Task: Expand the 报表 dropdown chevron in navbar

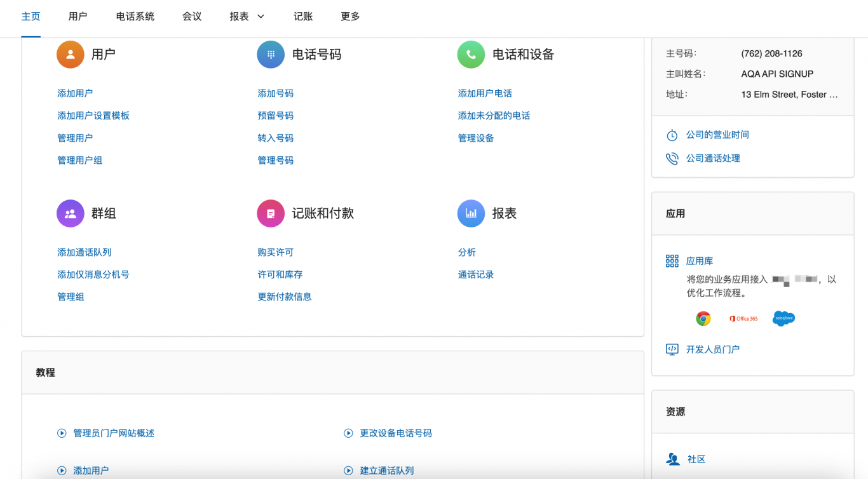Action: coord(261,17)
